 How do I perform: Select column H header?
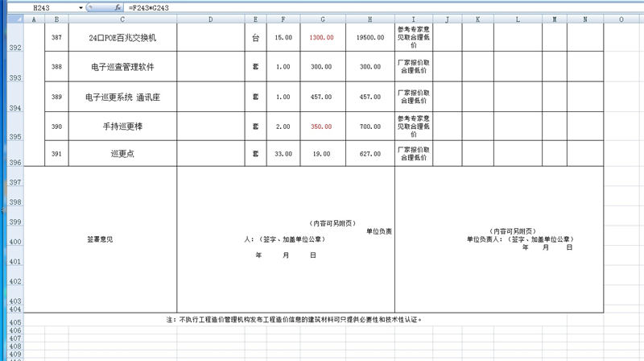[x=369, y=19]
